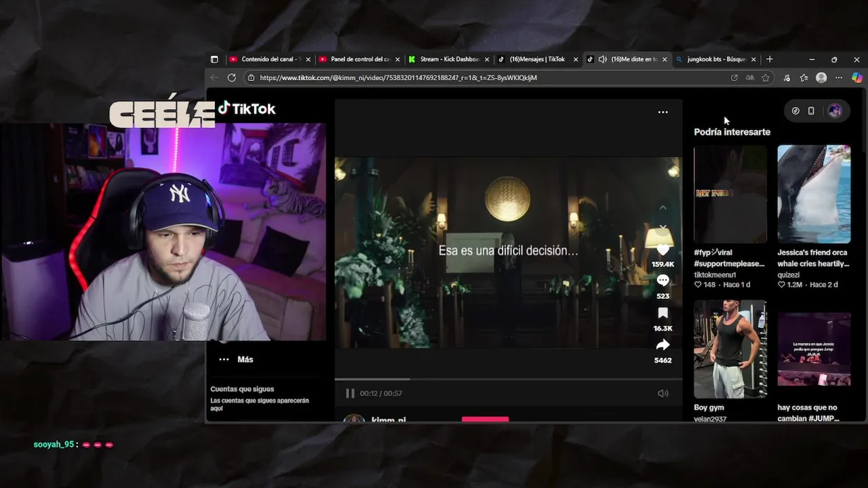
Task: Switch to the Panel de control tab
Action: [x=358, y=60]
